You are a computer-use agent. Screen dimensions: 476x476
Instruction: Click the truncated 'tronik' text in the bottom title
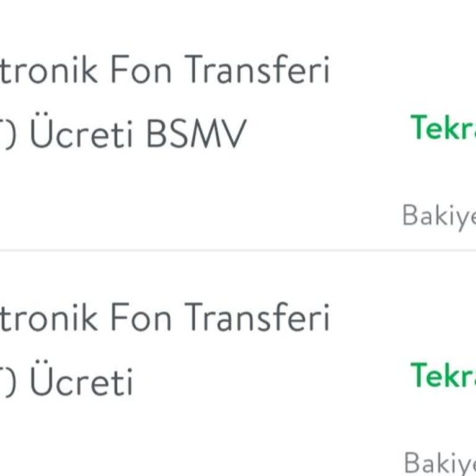pyautogui.click(x=48, y=317)
